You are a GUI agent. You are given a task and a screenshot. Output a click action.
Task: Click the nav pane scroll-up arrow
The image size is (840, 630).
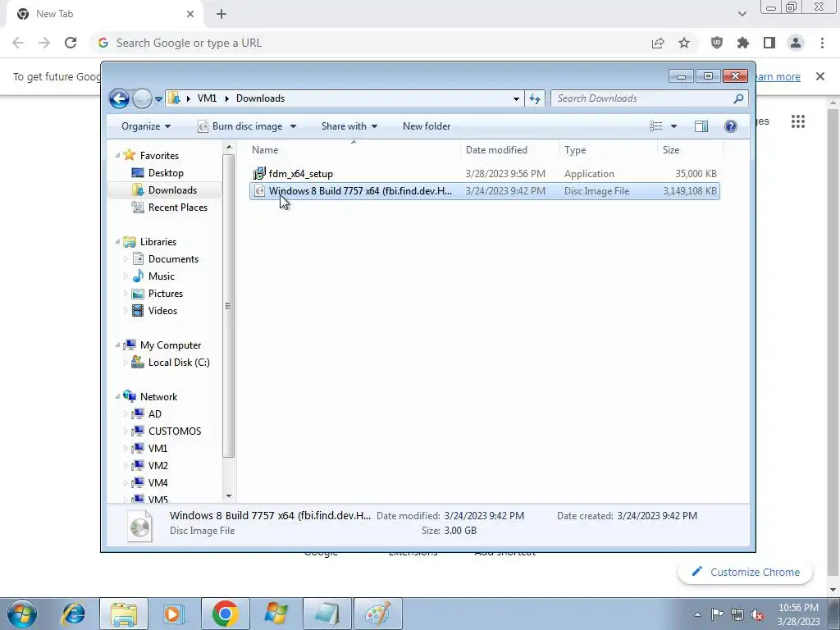coord(229,148)
